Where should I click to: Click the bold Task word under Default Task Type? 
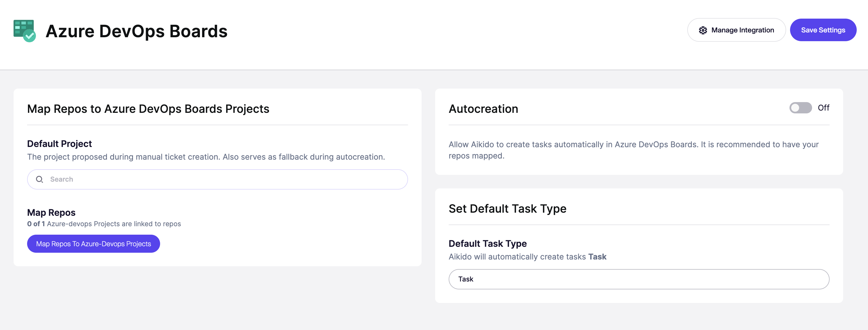coord(597,257)
